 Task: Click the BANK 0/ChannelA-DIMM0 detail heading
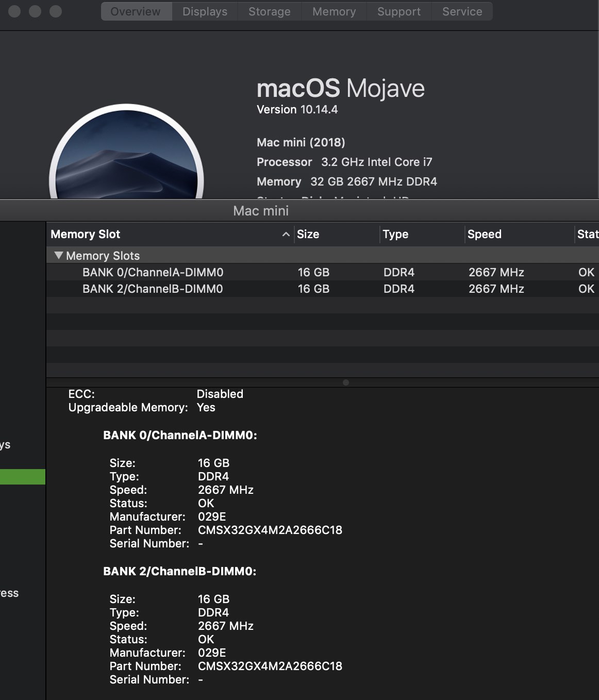click(180, 435)
